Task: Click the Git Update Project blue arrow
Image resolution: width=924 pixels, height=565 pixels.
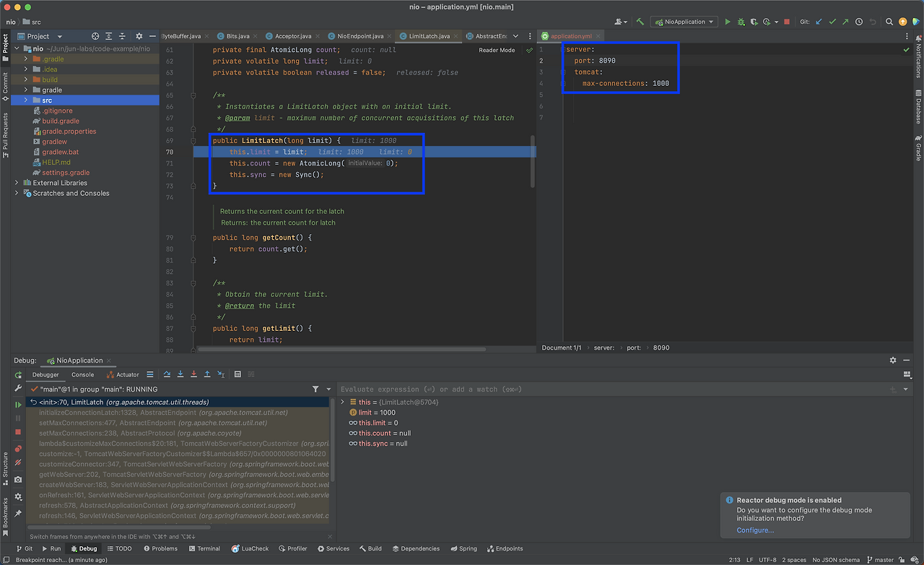Action: (819, 22)
